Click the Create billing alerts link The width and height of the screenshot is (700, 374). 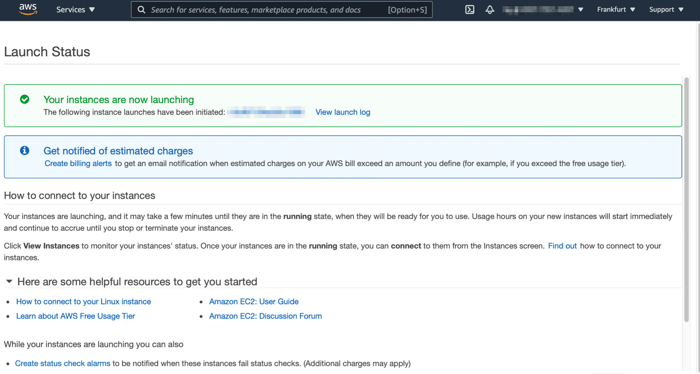pyautogui.click(x=78, y=163)
